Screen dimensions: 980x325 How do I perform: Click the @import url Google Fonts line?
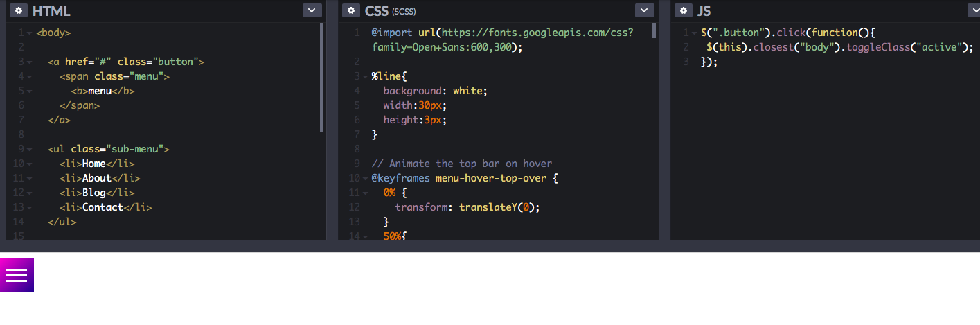pos(502,33)
